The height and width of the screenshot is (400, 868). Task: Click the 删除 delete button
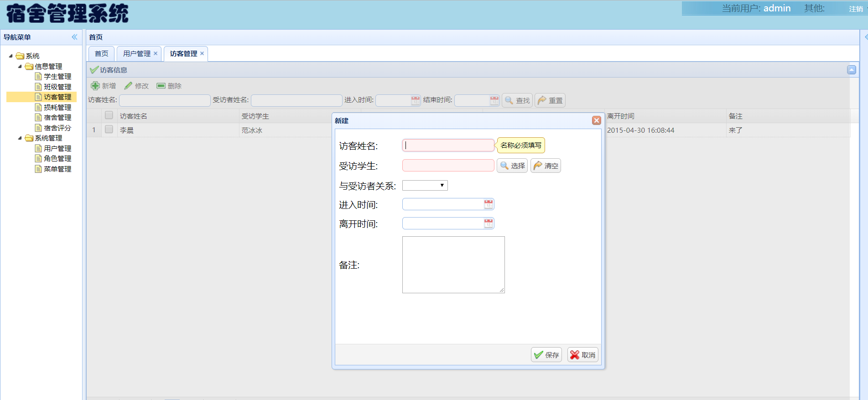(169, 86)
